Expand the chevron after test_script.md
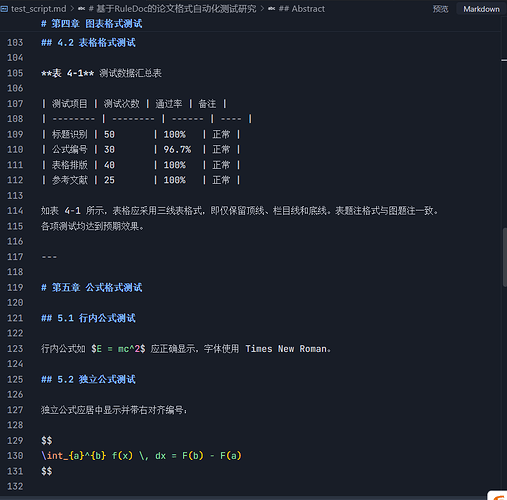This screenshot has height=500, width=507. coord(72,9)
